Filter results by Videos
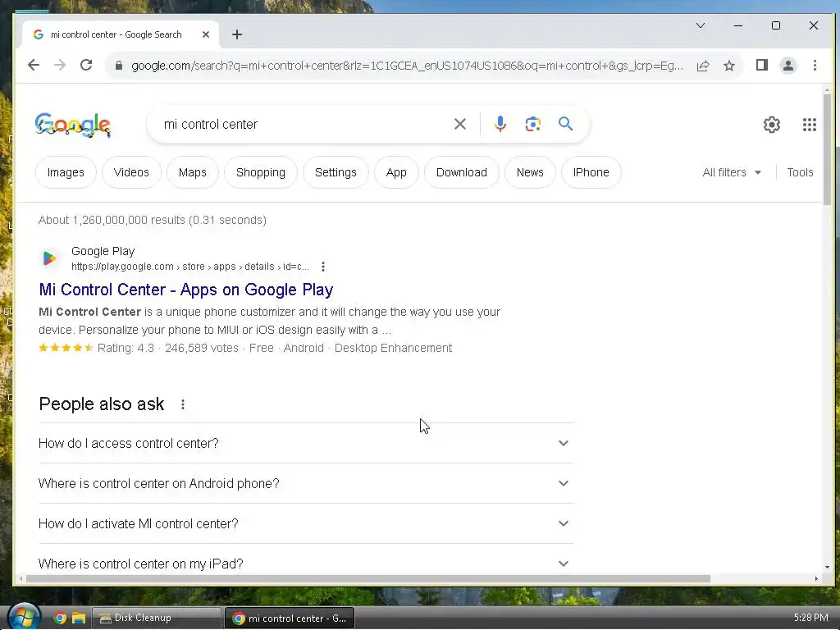This screenshot has height=630, width=840. [x=131, y=172]
